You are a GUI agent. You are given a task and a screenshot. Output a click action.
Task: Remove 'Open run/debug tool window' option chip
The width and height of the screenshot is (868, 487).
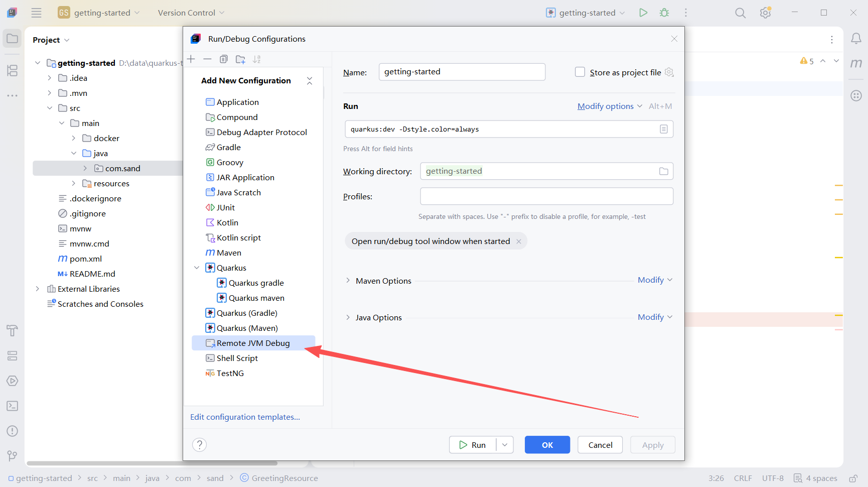pos(519,241)
